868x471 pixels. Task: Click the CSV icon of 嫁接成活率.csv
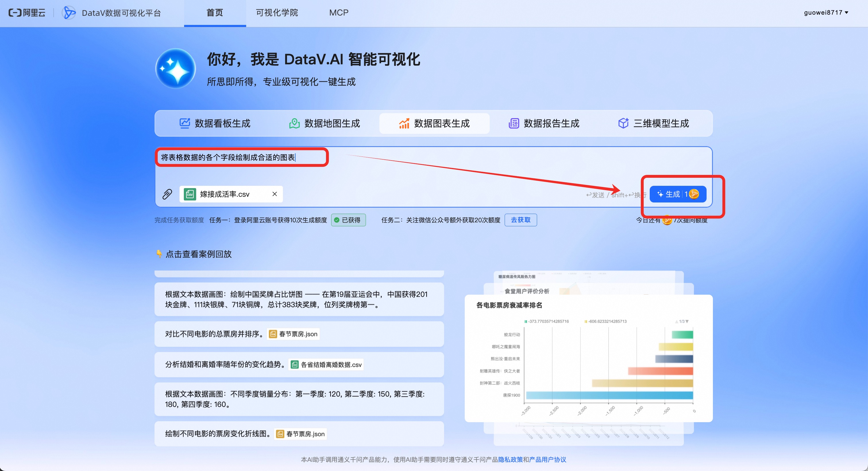[x=190, y=194]
